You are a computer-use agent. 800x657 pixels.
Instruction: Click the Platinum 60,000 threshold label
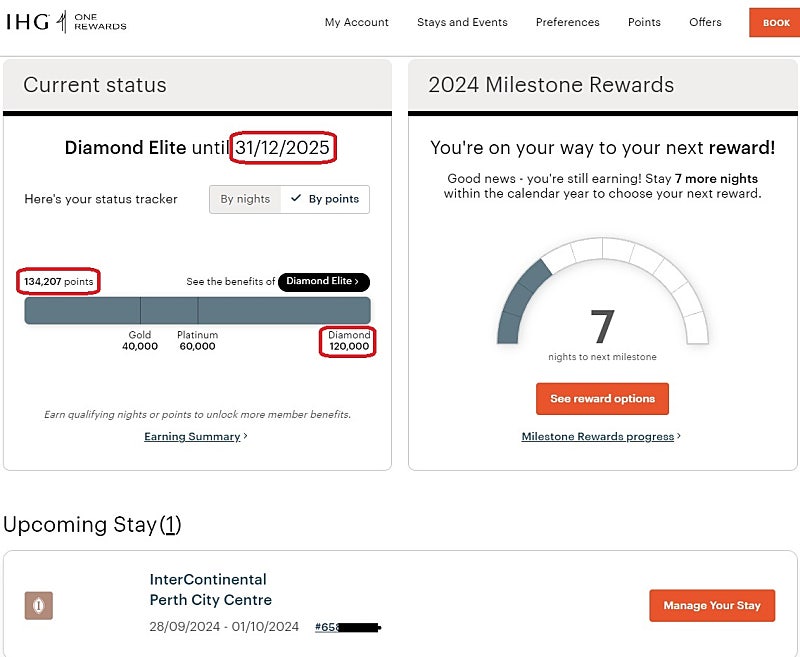pyautogui.click(x=197, y=340)
